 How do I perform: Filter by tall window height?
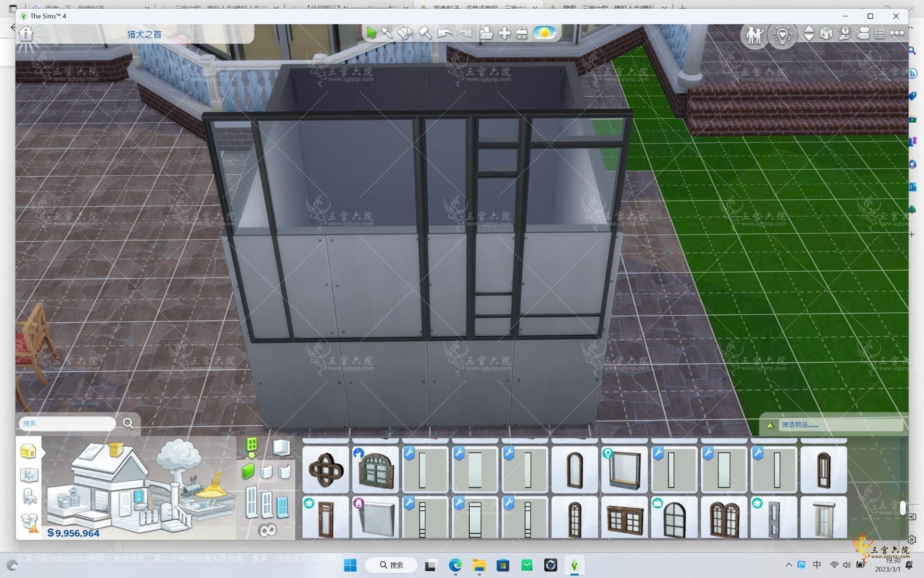251,502
